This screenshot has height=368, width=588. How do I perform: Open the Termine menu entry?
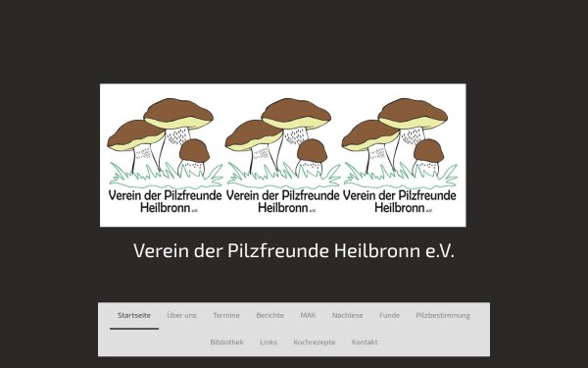click(226, 315)
